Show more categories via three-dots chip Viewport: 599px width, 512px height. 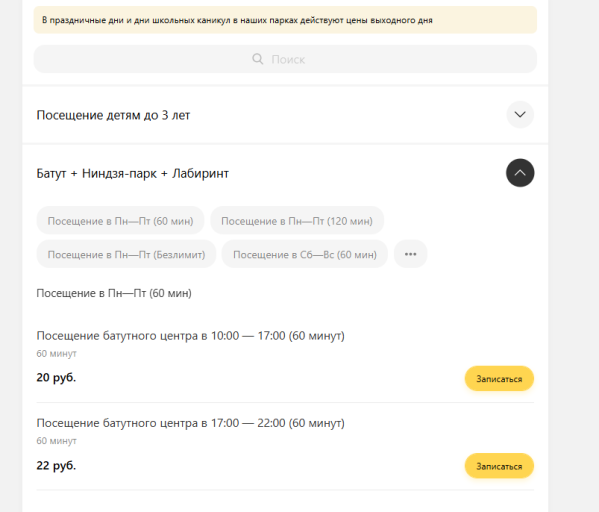410,254
